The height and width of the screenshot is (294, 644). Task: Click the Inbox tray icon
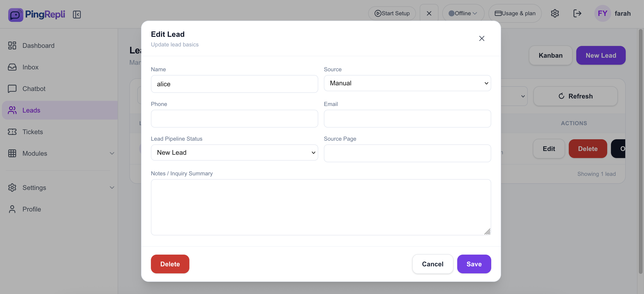(x=12, y=67)
